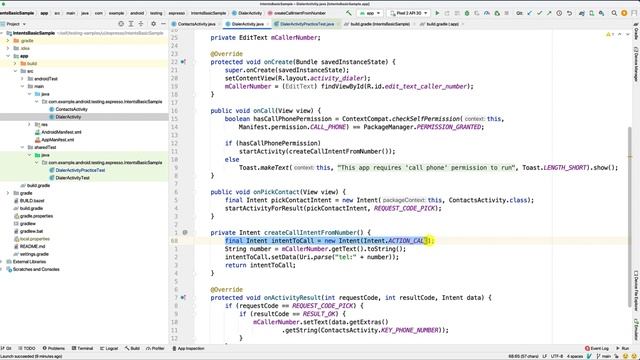Select gradle.properties file in tree
The image size is (640, 360).
[36, 216]
